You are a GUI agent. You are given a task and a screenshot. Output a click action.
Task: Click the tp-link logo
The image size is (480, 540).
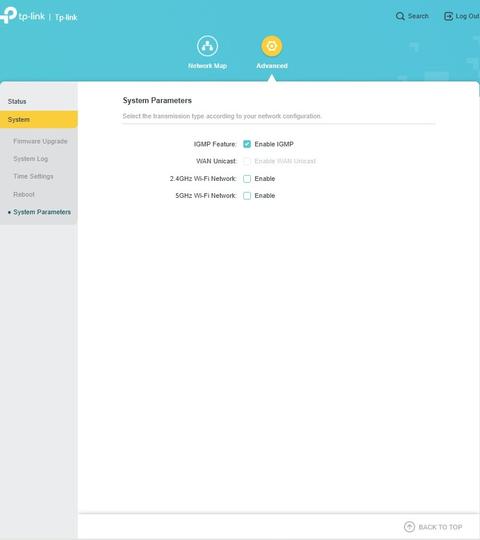23,15
